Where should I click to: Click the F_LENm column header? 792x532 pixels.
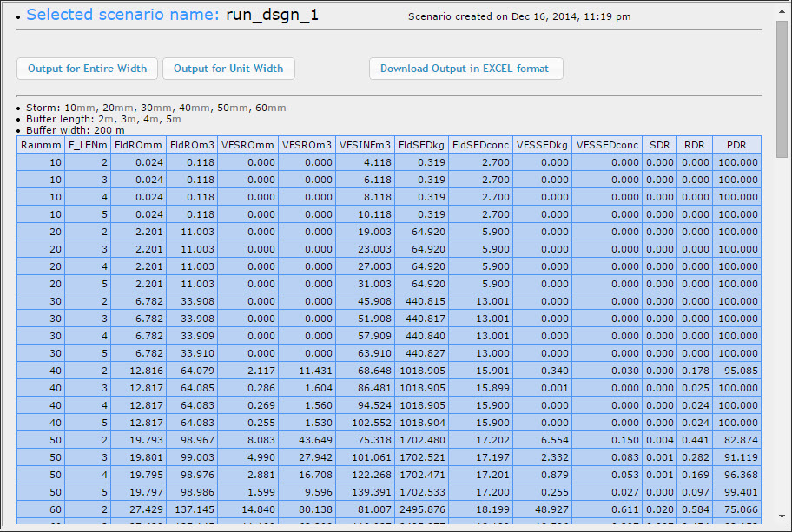(x=88, y=145)
